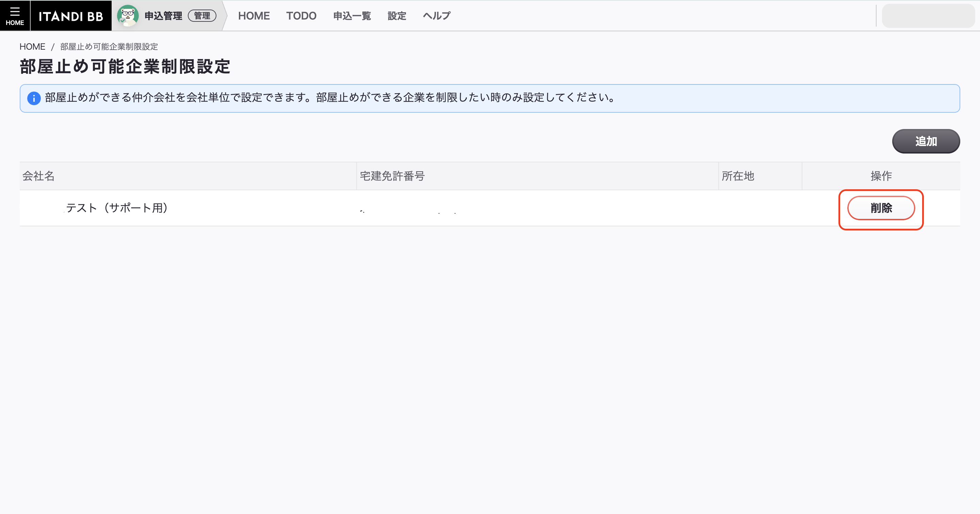Click the 部屋止め可能企業制限設定 page heading
Image resolution: width=980 pixels, height=514 pixels.
125,67
